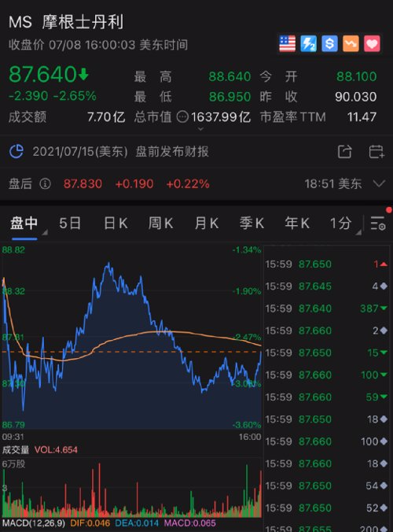The image size is (393, 532).
Task: Tap the 15:59 87.640 trade with 387 volume
Action: coord(326,308)
